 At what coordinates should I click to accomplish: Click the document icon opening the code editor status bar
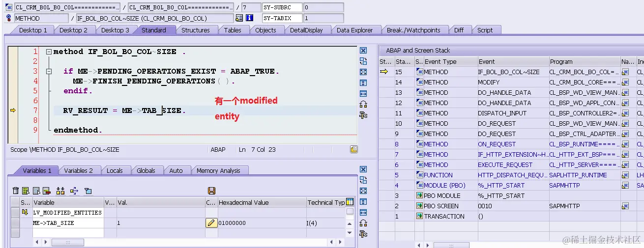(x=353, y=149)
